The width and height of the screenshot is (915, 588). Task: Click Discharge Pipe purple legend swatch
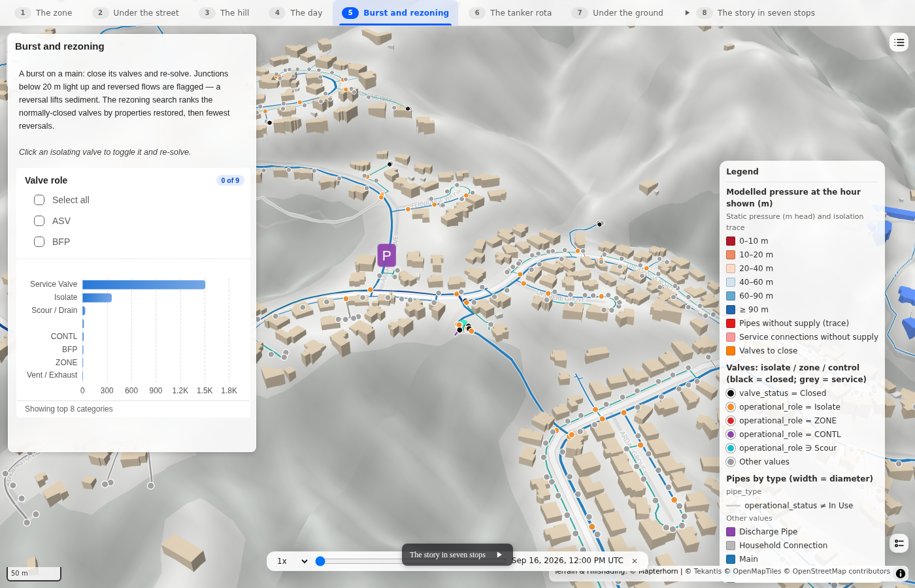click(731, 532)
